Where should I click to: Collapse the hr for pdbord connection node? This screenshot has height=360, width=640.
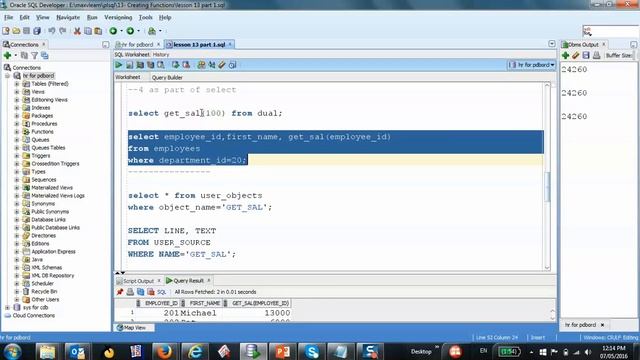click(x=7, y=76)
